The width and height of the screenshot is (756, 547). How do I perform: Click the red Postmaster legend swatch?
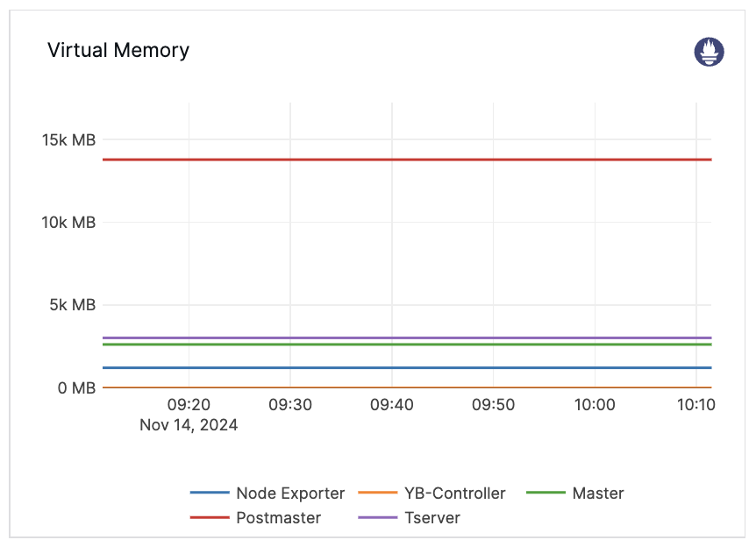[x=209, y=518]
